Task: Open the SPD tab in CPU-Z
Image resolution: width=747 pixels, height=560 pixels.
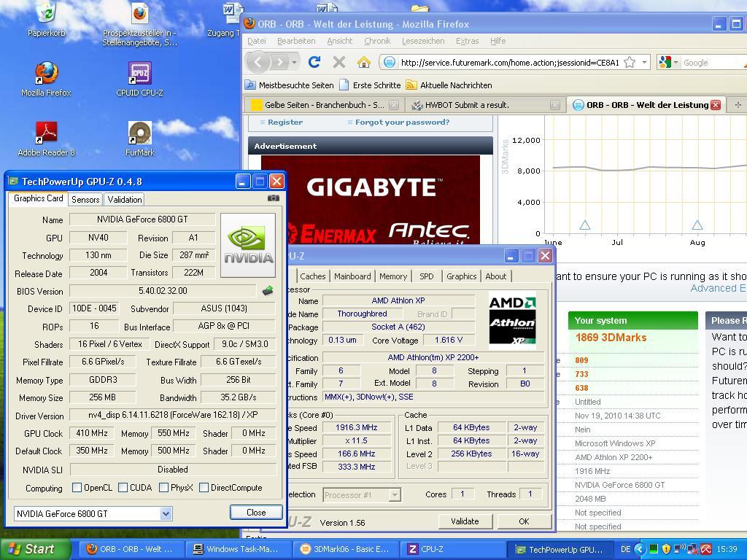Action: coord(426,276)
